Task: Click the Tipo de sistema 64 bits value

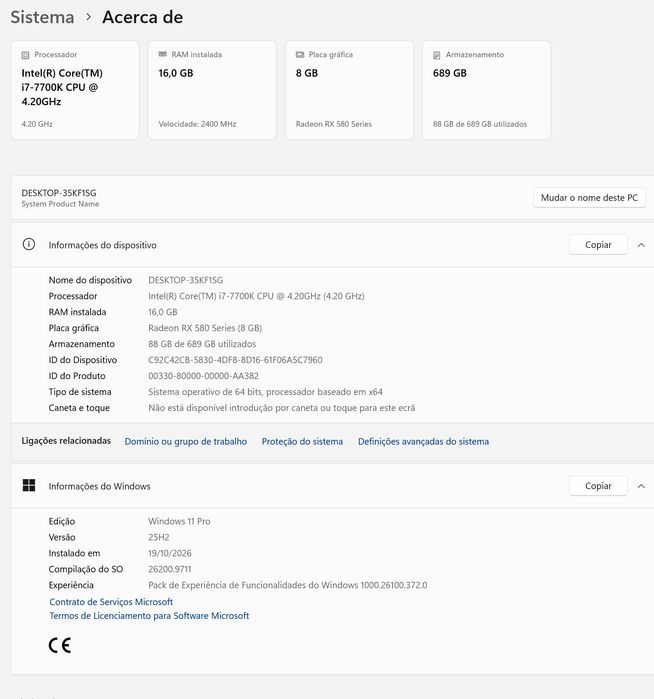Action: click(265, 392)
